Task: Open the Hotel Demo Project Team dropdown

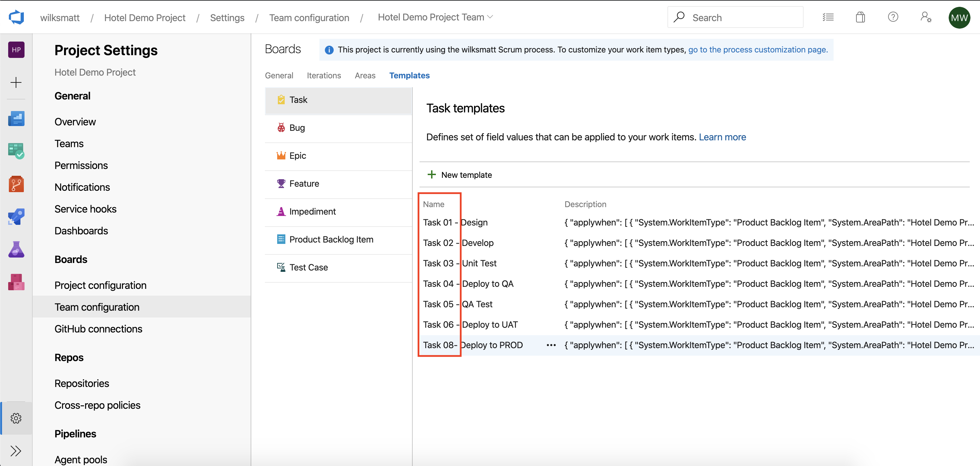Action: [x=435, y=17]
